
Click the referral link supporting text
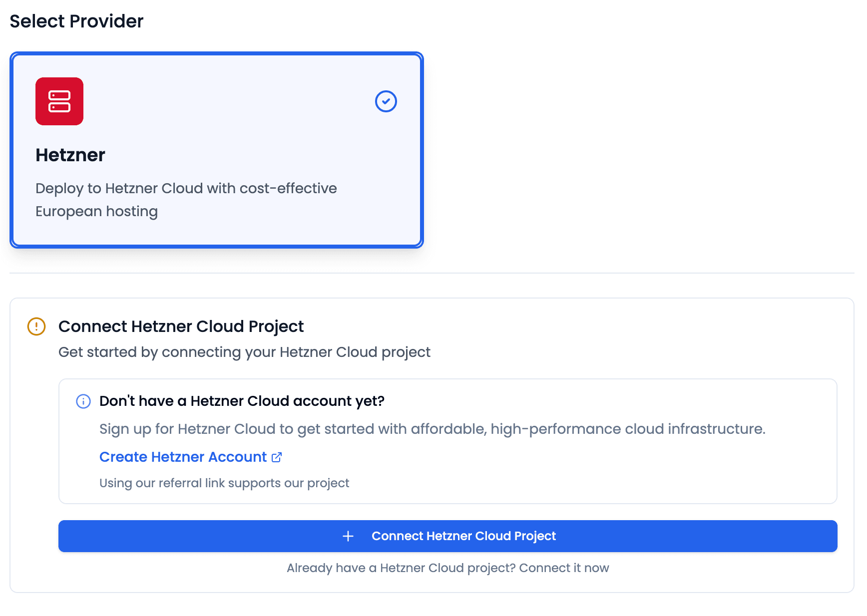224,483
